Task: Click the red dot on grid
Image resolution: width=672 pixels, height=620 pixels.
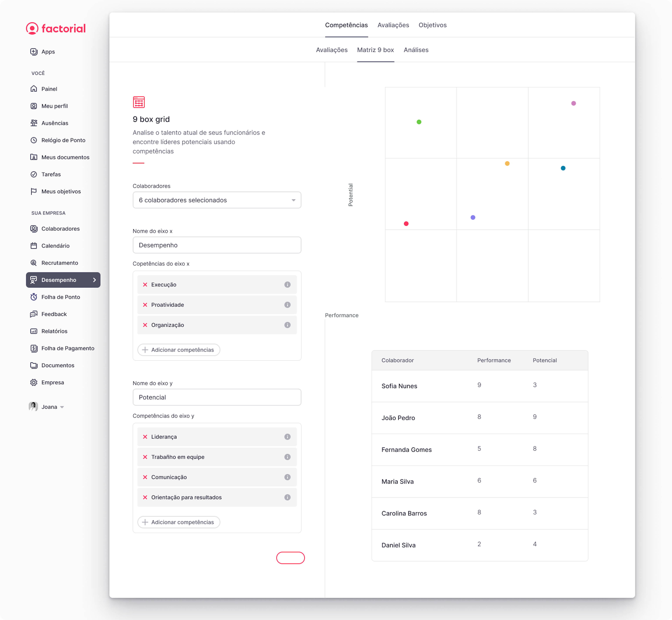Action: pyautogui.click(x=406, y=224)
